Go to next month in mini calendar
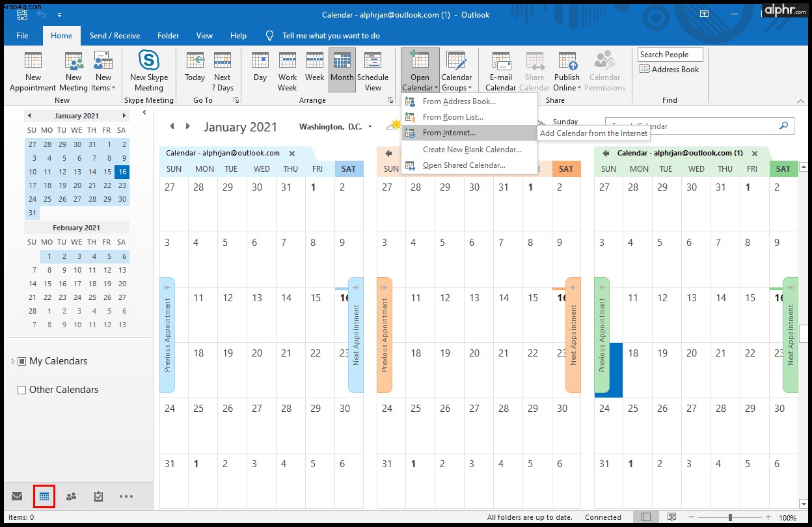The height and width of the screenshot is (527, 812). pyautogui.click(x=124, y=116)
